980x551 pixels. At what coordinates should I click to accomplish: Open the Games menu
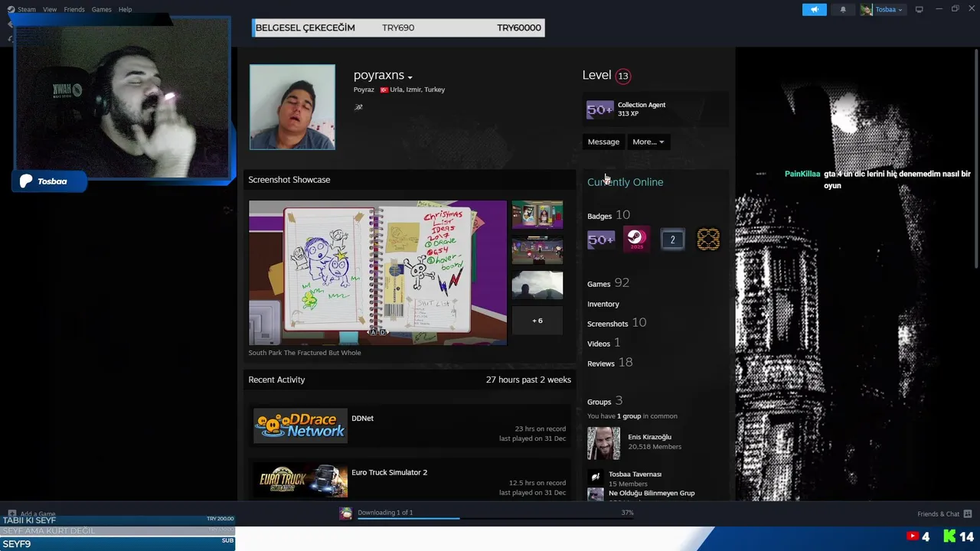[101, 9]
